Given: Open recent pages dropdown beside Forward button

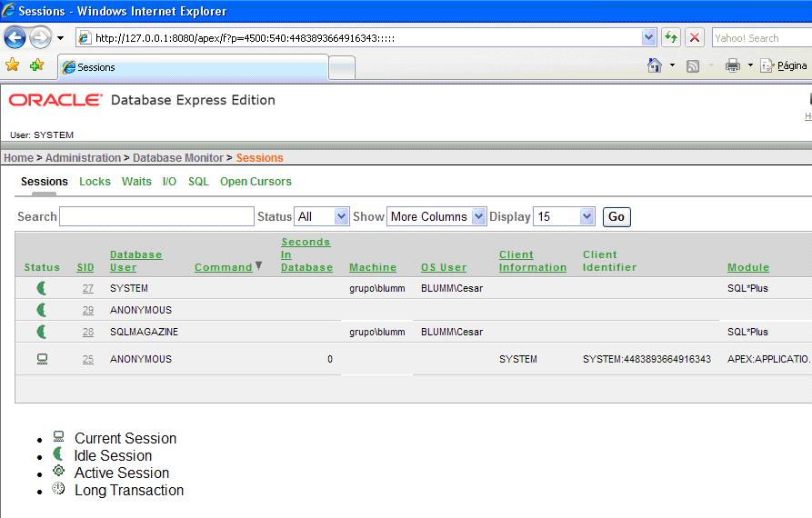Looking at the screenshot, I should tap(61, 38).
